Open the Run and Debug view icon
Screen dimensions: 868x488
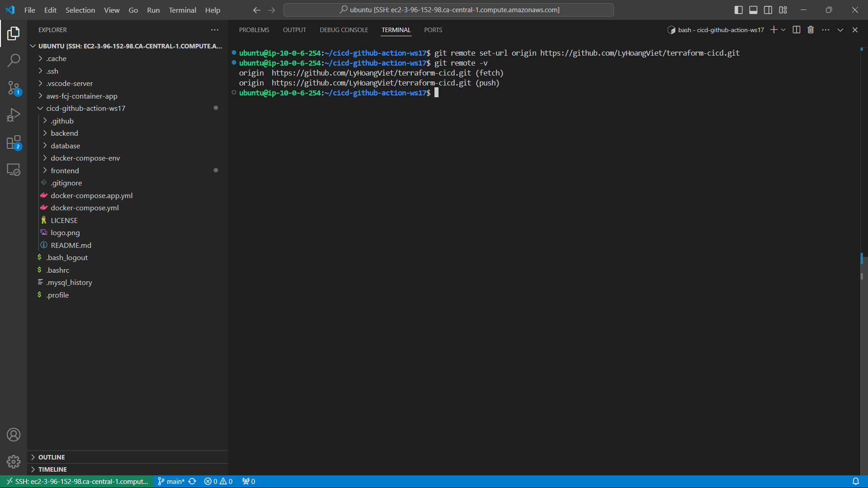14,115
